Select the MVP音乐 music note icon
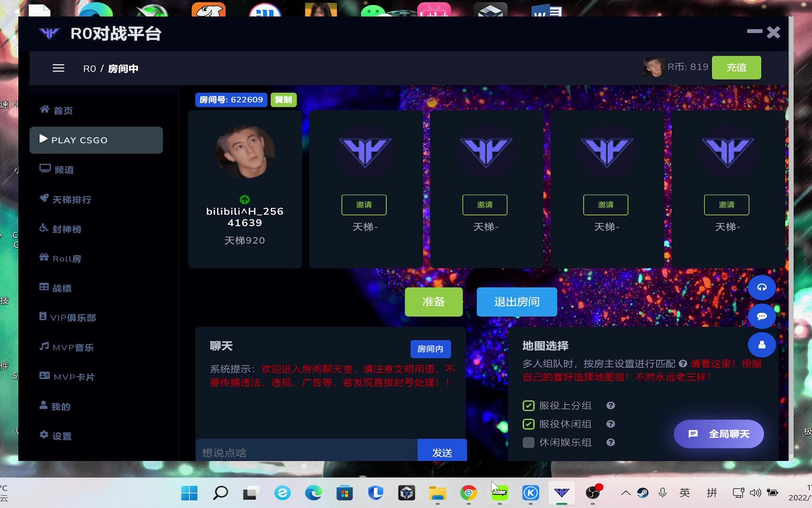This screenshot has width=812, height=508. 44,347
